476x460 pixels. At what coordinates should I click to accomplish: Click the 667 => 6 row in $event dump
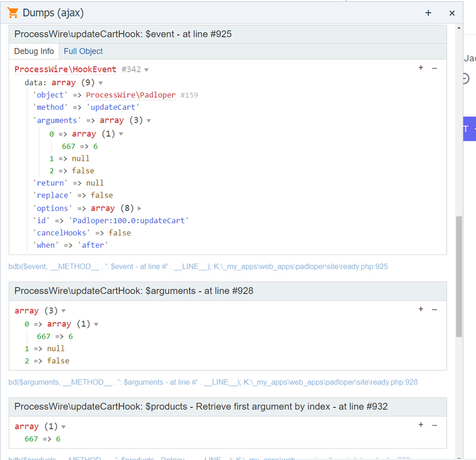tap(80, 147)
